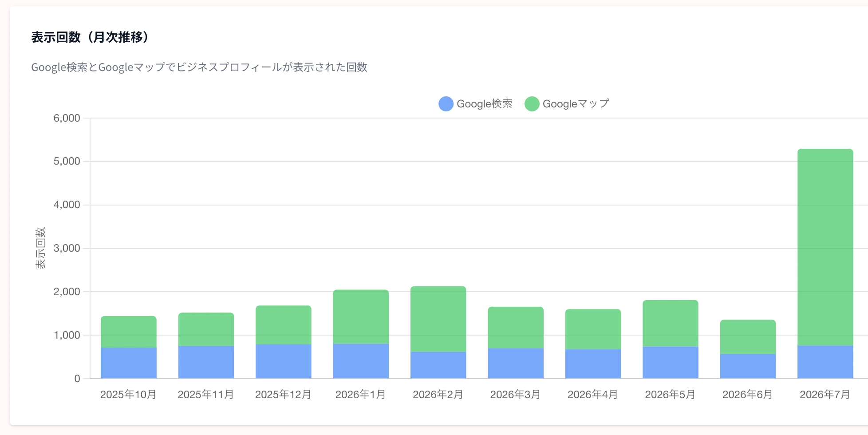Select the 2025年10月 blue bar segment
This screenshot has height=435, width=868.
[x=129, y=363]
